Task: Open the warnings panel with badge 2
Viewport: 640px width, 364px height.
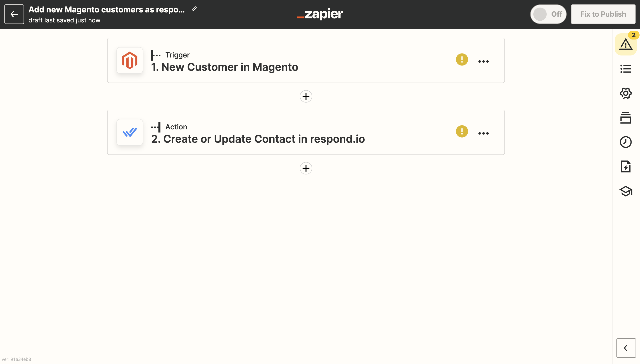Action: pyautogui.click(x=626, y=44)
